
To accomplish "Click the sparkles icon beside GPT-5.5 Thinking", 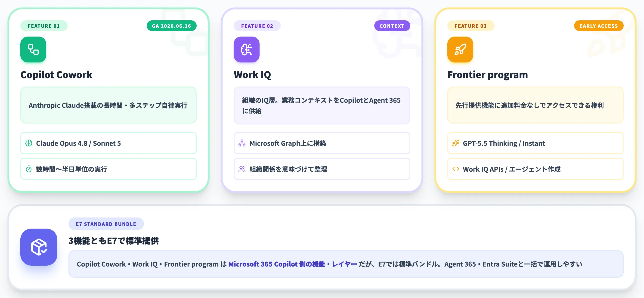I will [456, 143].
